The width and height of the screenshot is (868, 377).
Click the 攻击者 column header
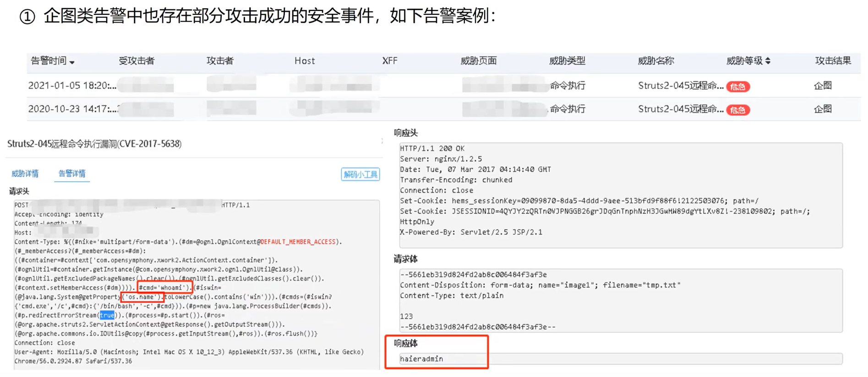point(220,61)
